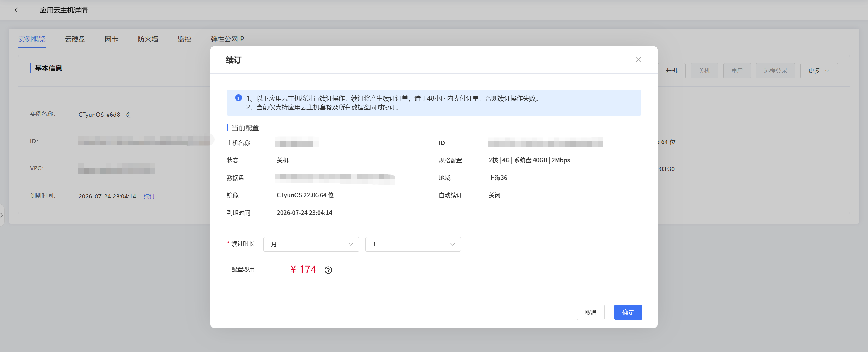The height and width of the screenshot is (352, 868).
Task: Switch to the 弹性公网IP tab
Action: 227,39
